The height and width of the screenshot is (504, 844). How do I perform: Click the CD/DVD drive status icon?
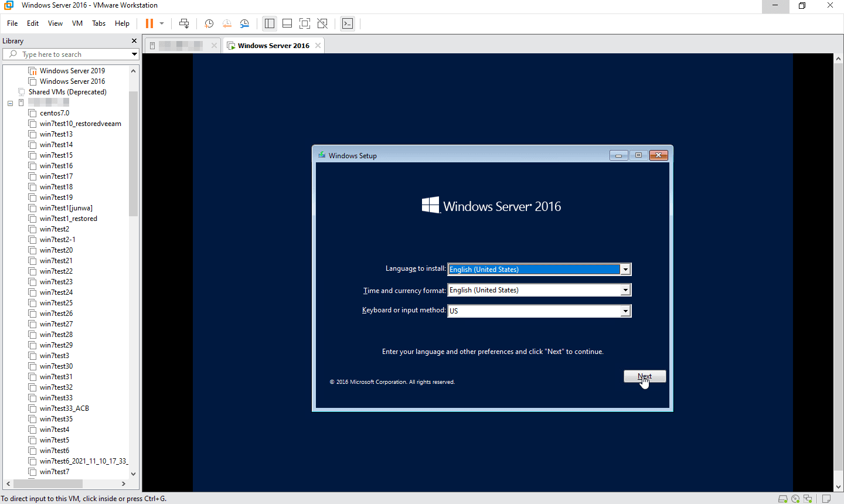[795, 499]
